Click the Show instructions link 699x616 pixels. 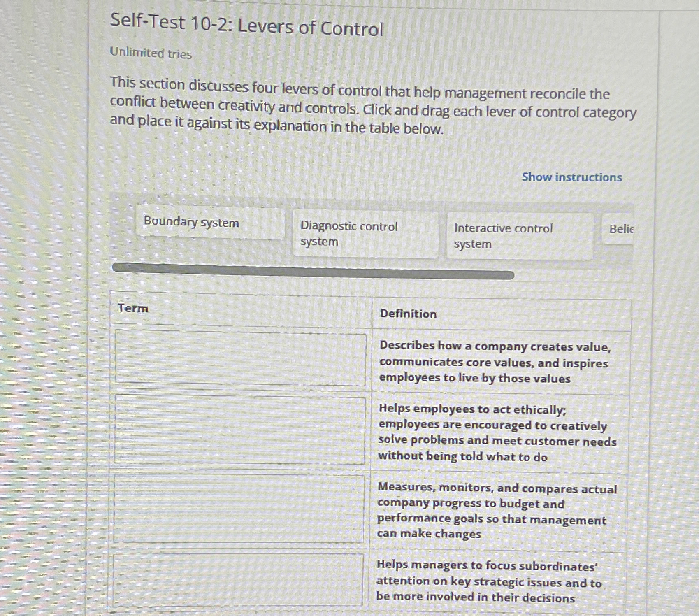(x=571, y=177)
